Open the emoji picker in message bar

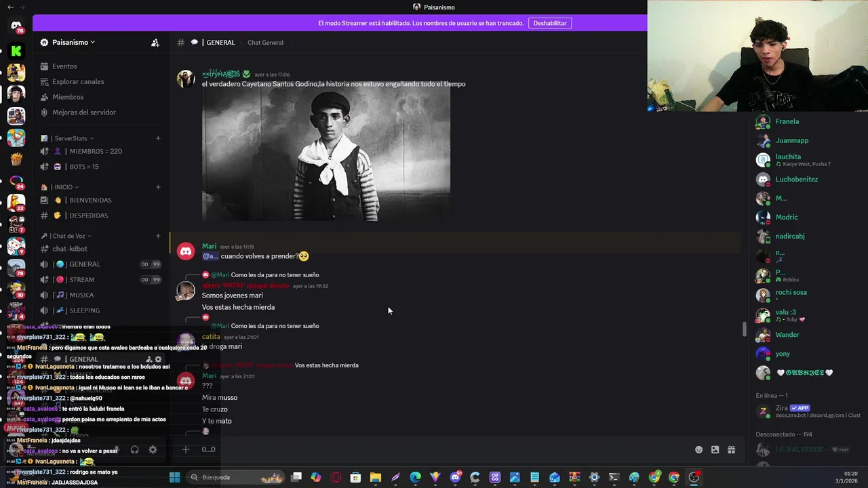[x=698, y=449]
